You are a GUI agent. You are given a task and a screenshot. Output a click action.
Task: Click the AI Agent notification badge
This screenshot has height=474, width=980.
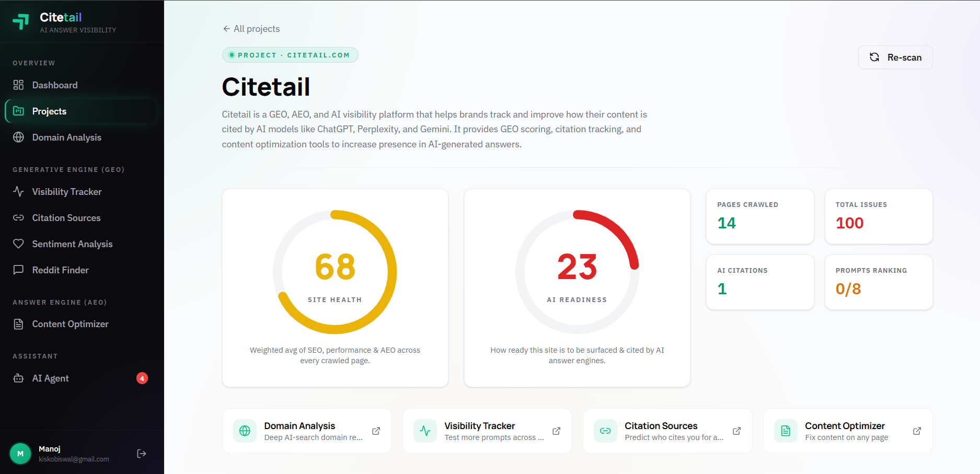coord(142,378)
